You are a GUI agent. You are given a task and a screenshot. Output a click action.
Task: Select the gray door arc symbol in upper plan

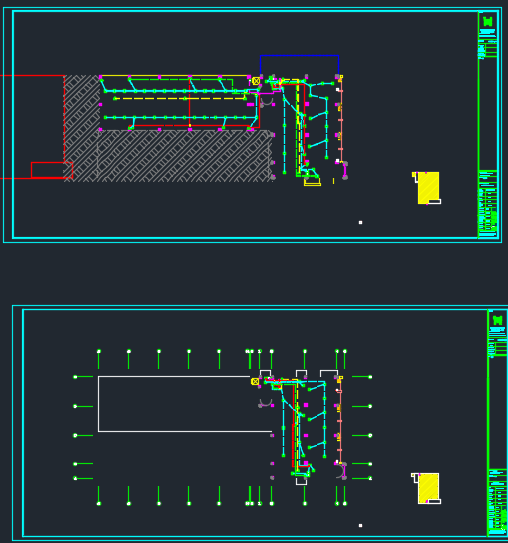click(x=267, y=102)
